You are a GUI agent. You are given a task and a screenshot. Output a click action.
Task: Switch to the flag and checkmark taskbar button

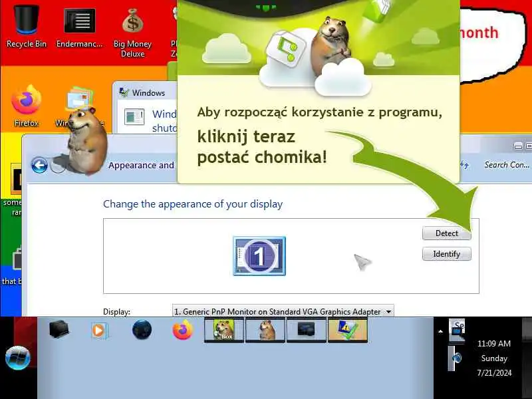click(x=348, y=330)
